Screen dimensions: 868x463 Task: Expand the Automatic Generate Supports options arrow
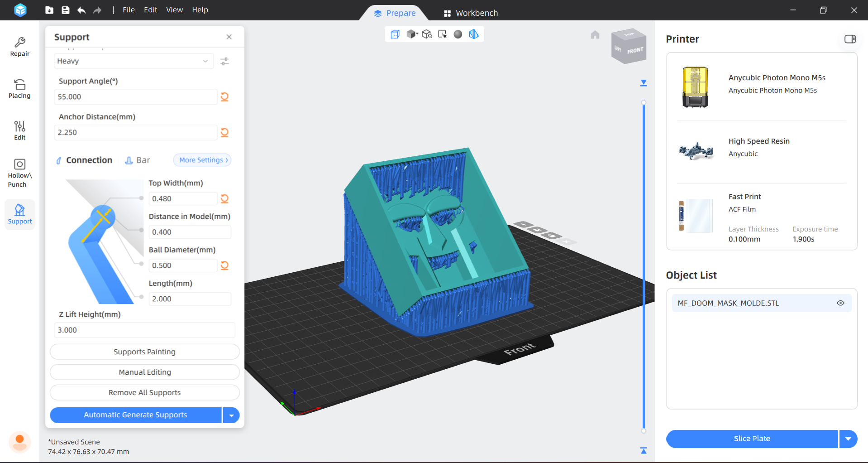tap(231, 415)
